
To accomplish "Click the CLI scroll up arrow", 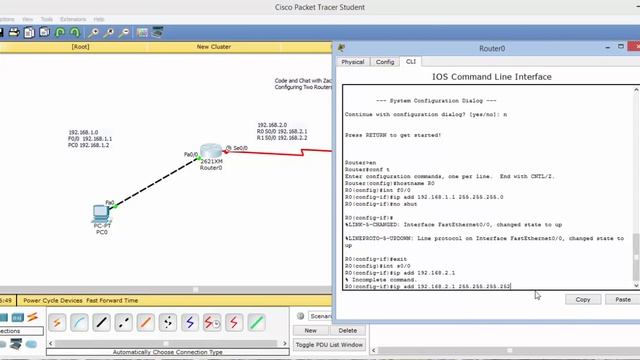I will (x=636, y=89).
